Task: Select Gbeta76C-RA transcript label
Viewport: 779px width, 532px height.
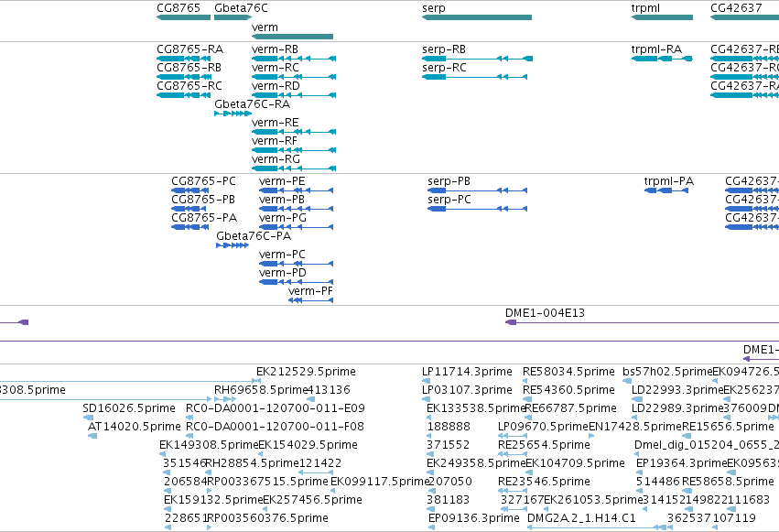Action: (252, 104)
